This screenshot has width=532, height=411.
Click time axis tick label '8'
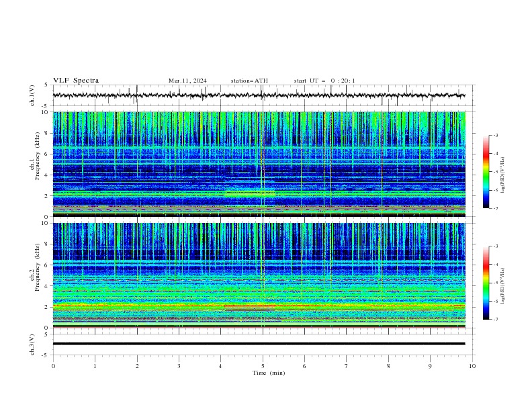[388, 366]
